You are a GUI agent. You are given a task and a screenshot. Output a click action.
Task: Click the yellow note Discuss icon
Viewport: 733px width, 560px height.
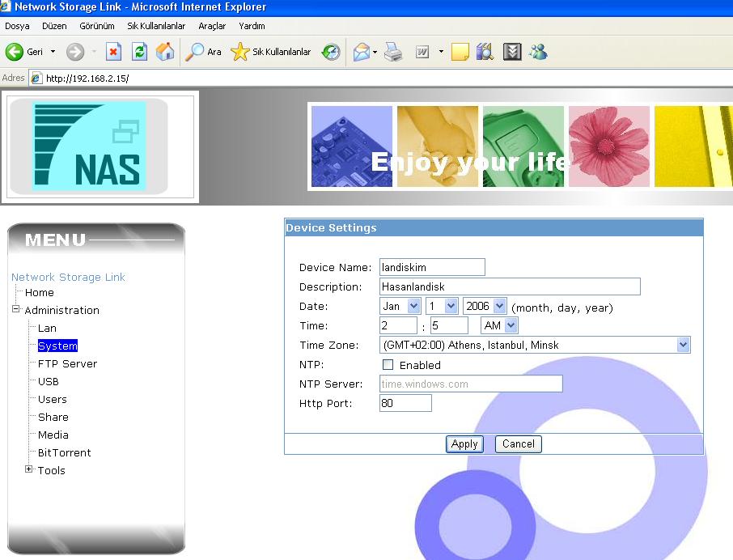tap(460, 52)
